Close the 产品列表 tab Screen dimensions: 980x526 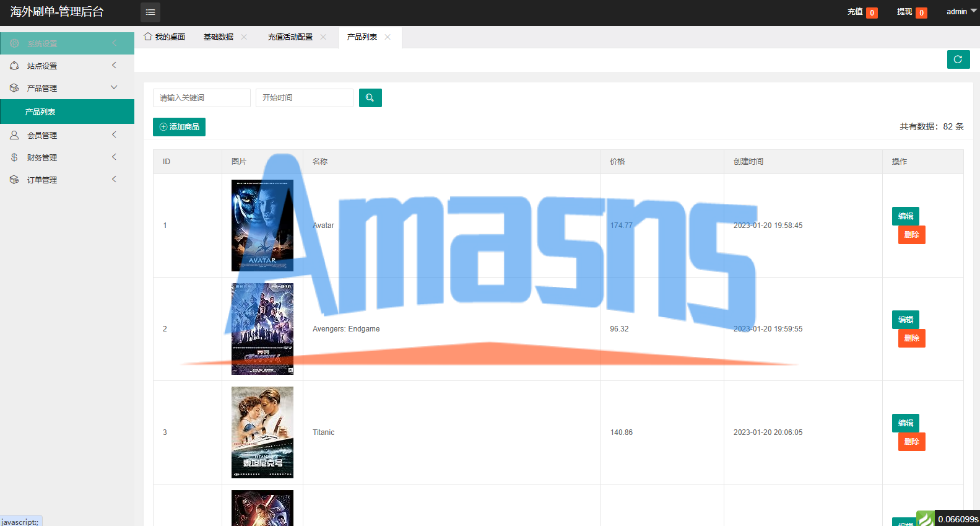(x=388, y=37)
